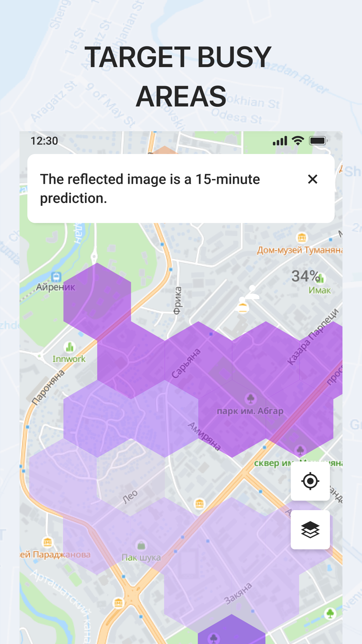Tap the battery indicator in status bar
Image resolution: width=362 pixels, height=644 pixels.
[318, 141]
